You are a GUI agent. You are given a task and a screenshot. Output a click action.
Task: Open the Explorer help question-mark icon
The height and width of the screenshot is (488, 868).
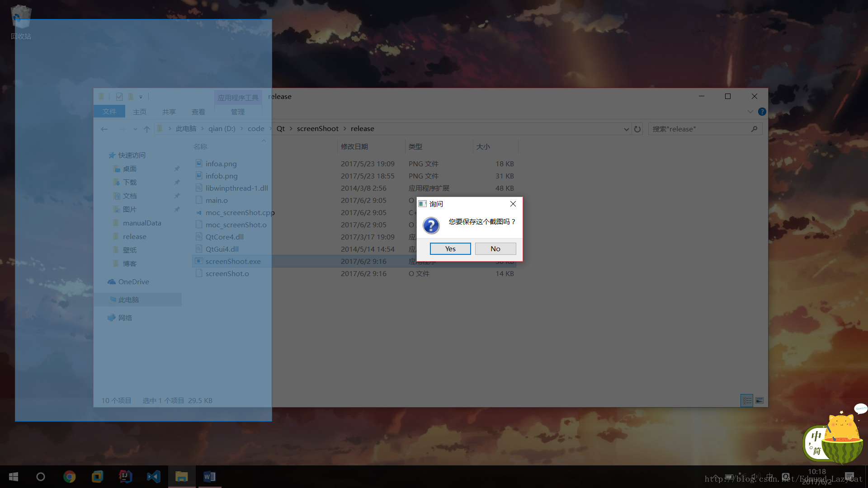762,112
